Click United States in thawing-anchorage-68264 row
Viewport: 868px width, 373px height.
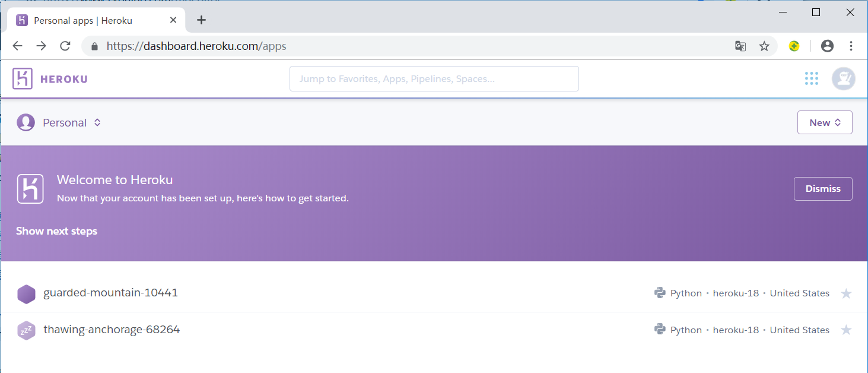[x=800, y=330]
